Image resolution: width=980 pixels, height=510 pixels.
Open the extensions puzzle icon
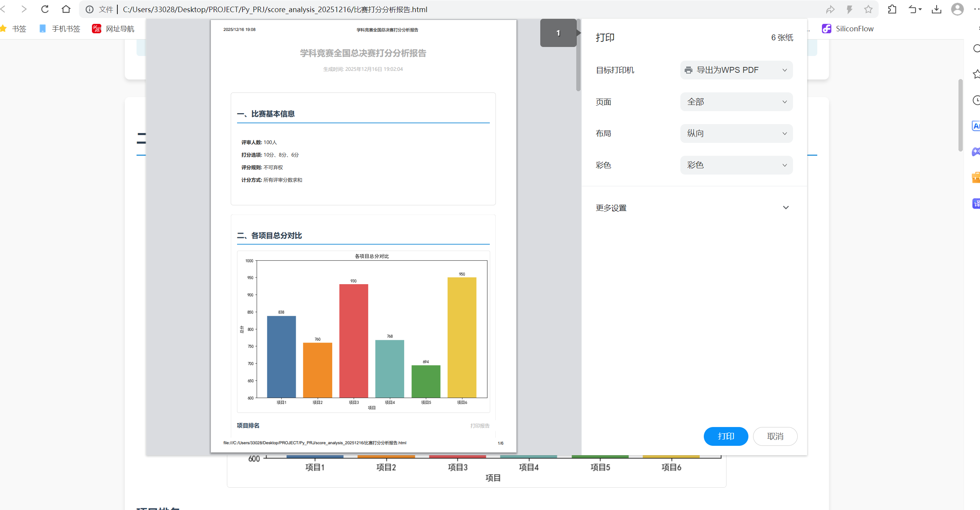(892, 9)
